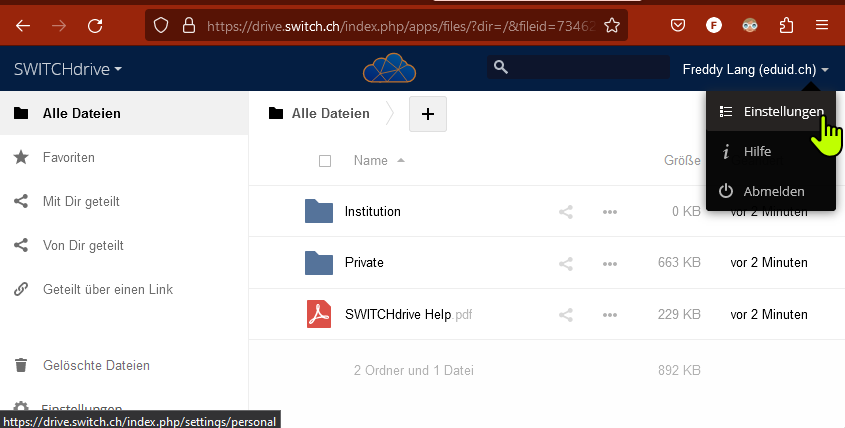
Task: Click the 229 KB size of SWITCHdrive Help
Action: 679,314
